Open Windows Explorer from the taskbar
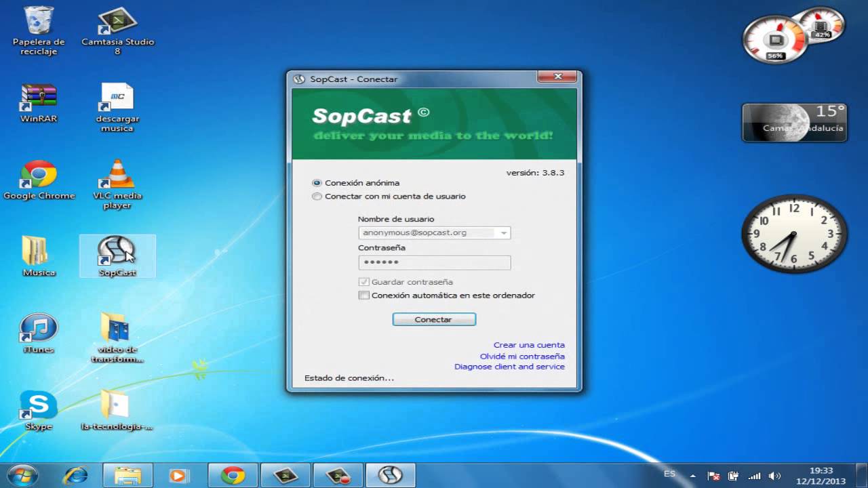The width and height of the screenshot is (868, 488). (127, 476)
